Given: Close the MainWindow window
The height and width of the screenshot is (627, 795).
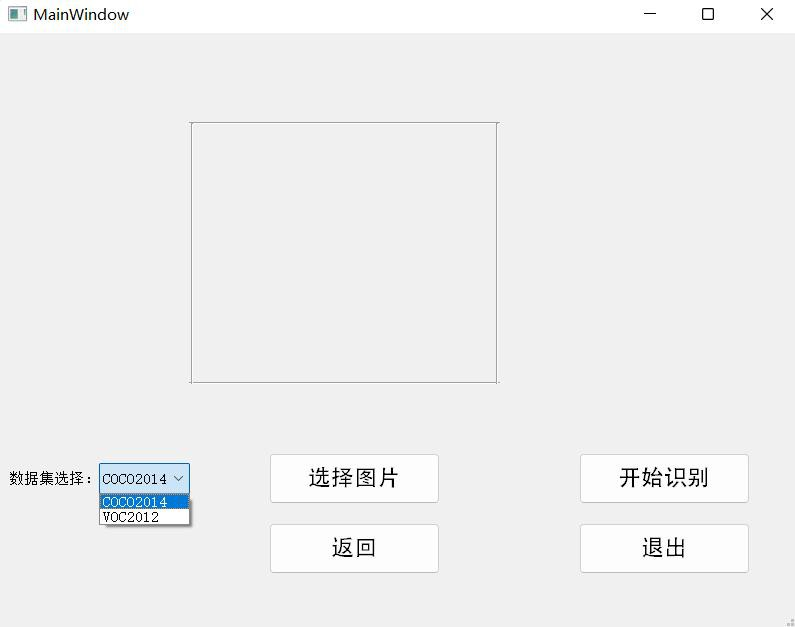Looking at the screenshot, I should [767, 14].
